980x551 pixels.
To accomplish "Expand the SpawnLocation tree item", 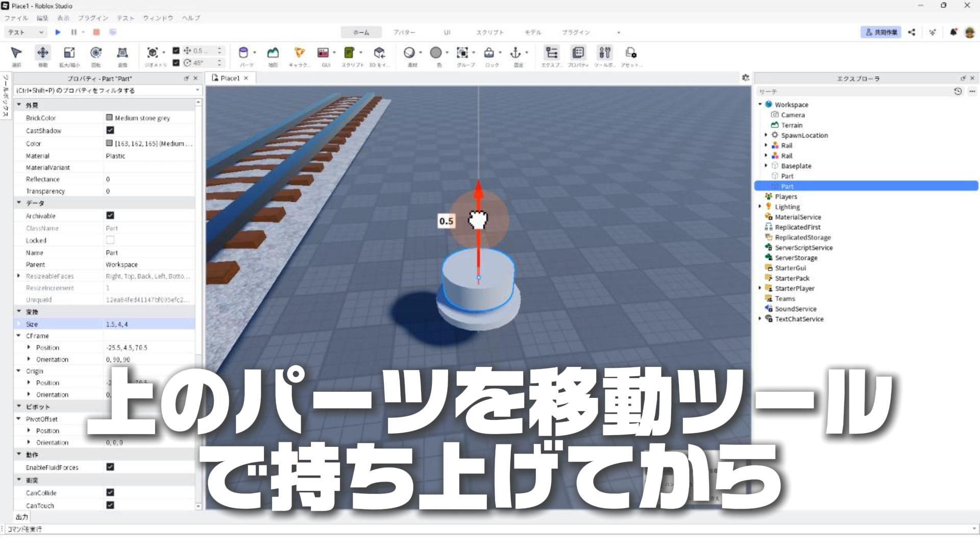I will [x=766, y=135].
